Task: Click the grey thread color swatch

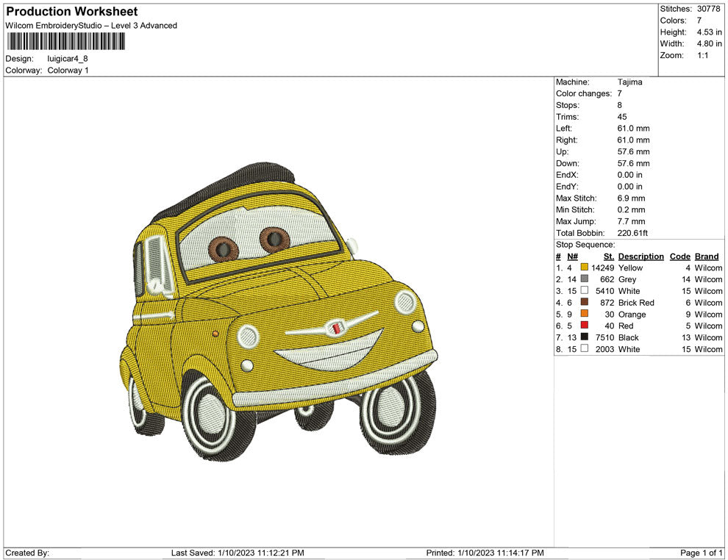Action: [585, 279]
